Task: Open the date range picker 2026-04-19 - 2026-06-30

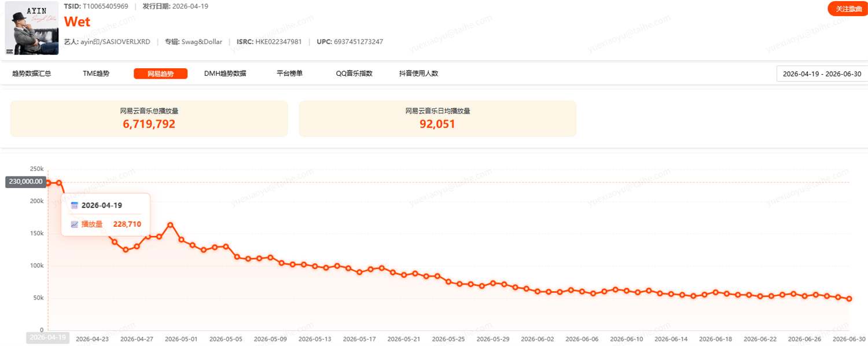Action: click(x=822, y=74)
